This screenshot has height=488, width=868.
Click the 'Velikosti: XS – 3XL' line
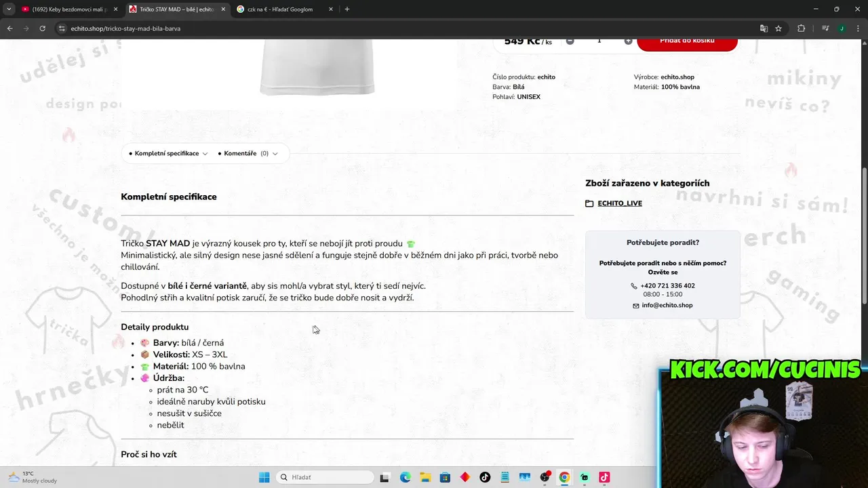(x=190, y=354)
